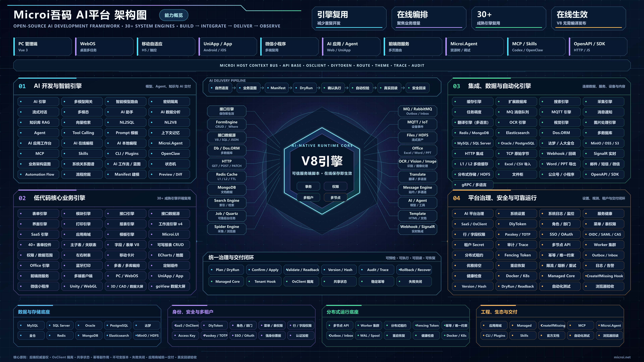Open the microi.net link in footer

coord(622,357)
